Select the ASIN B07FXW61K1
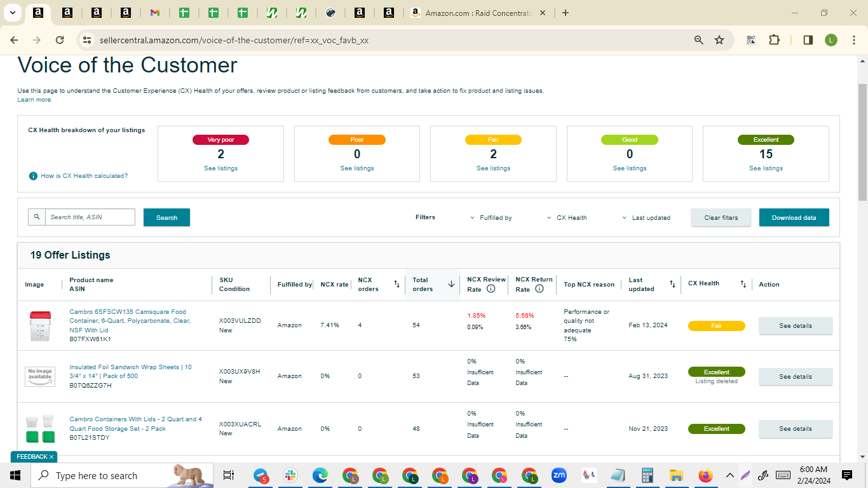Screen dimensions: 868x488 [x=90, y=339]
